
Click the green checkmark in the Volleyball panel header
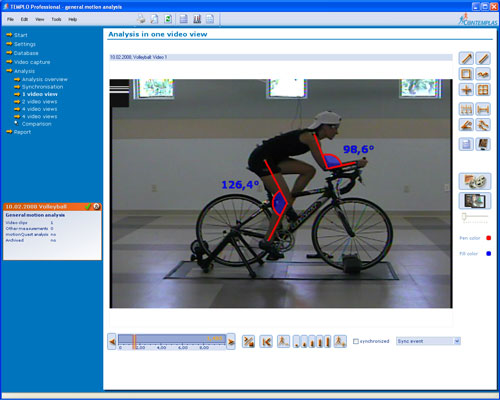[x=88, y=207]
